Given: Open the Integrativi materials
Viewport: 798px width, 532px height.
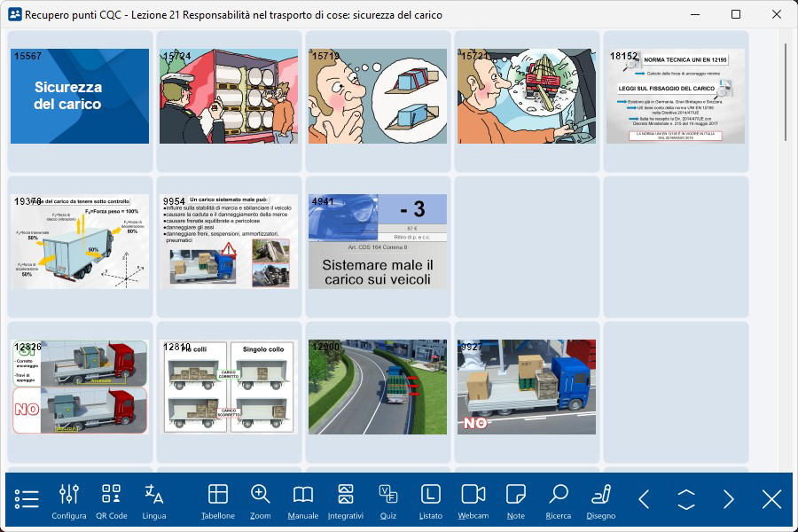Looking at the screenshot, I should click(346, 502).
